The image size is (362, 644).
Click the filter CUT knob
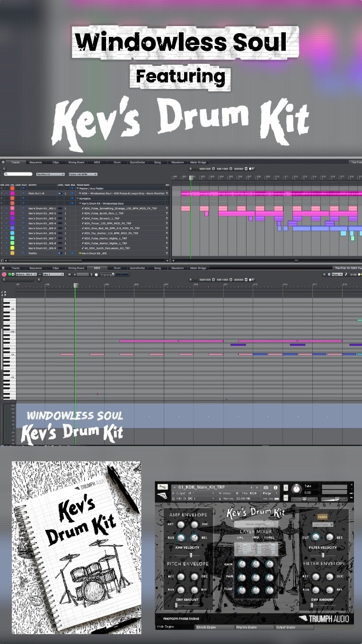click(x=316, y=537)
